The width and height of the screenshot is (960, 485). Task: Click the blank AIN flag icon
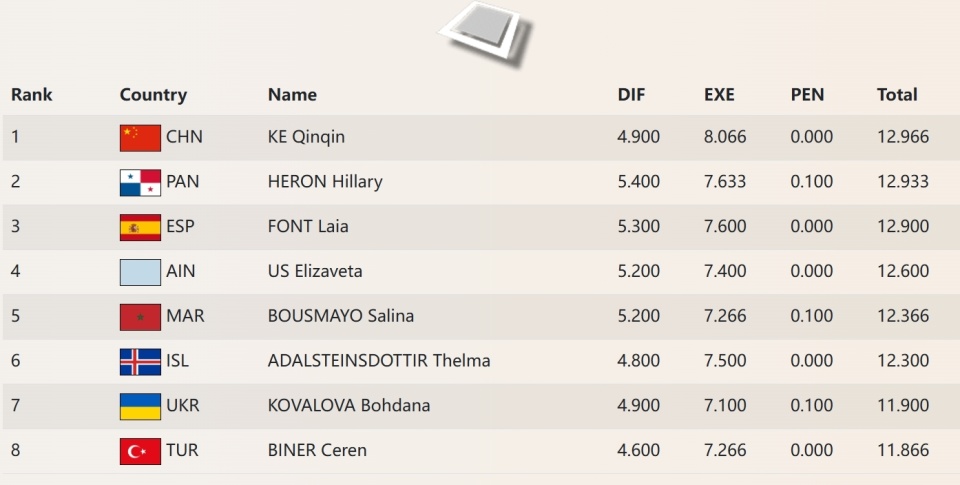point(140,272)
